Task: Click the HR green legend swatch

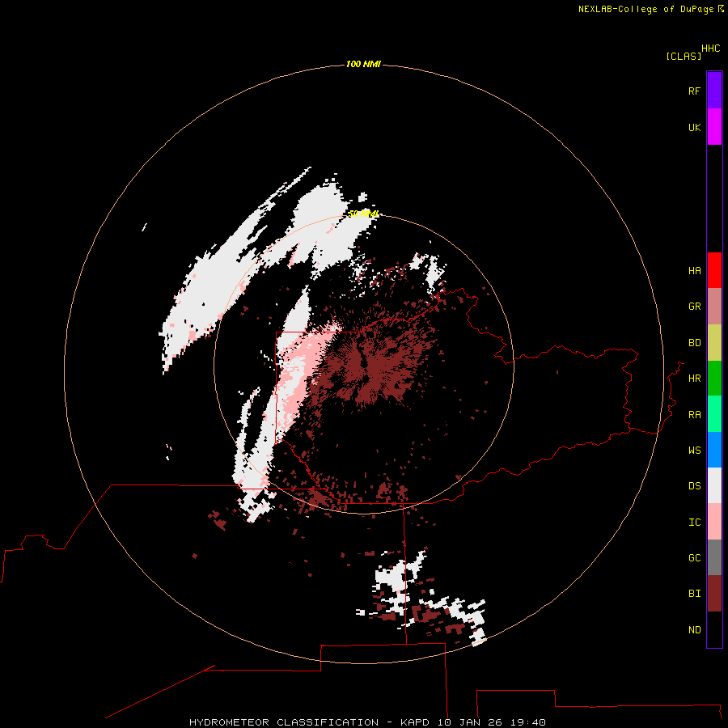Action: coord(714,379)
